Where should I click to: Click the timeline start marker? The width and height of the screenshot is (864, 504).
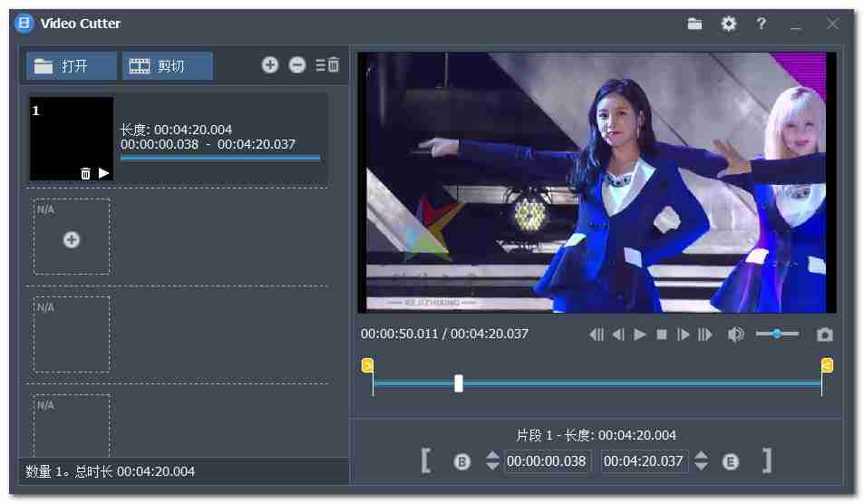pyautogui.click(x=367, y=365)
